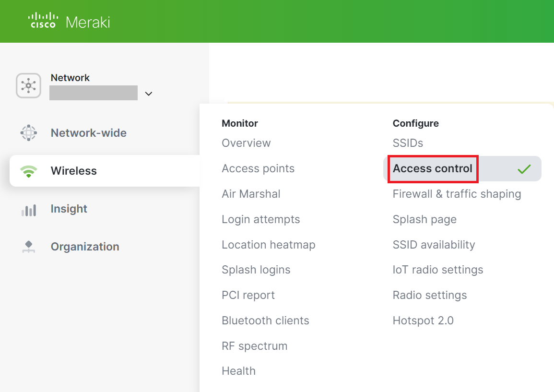View the RF spectrum page
554x392 pixels.
(x=254, y=346)
